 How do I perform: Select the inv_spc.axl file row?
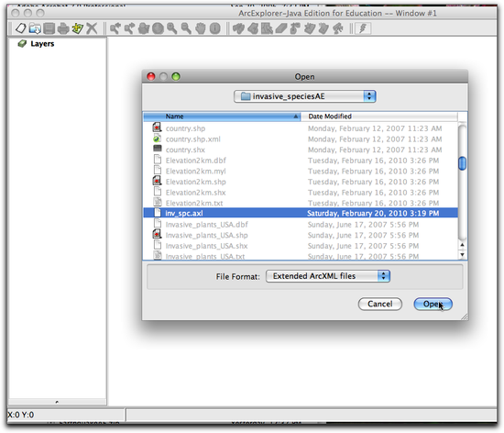click(x=301, y=213)
